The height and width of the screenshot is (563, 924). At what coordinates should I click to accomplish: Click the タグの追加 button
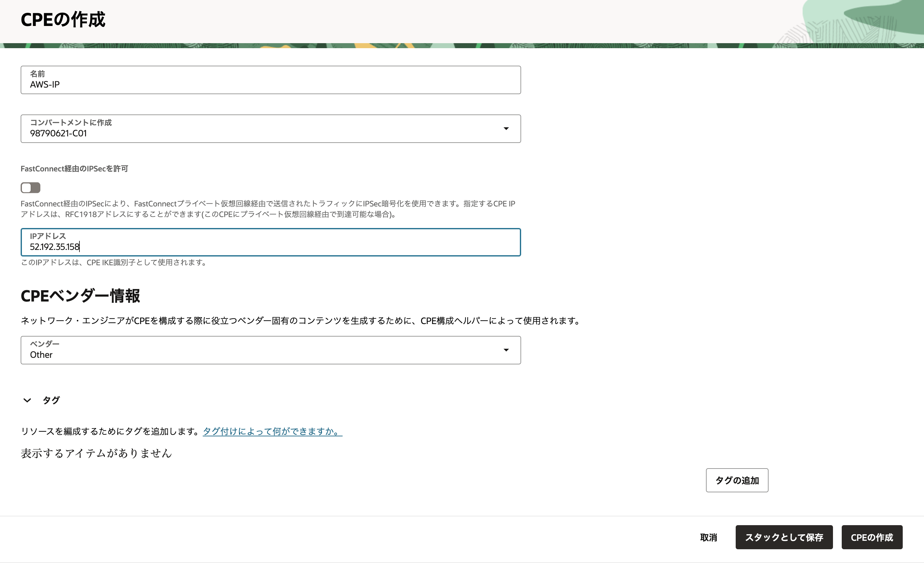pyautogui.click(x=737, y=480)
